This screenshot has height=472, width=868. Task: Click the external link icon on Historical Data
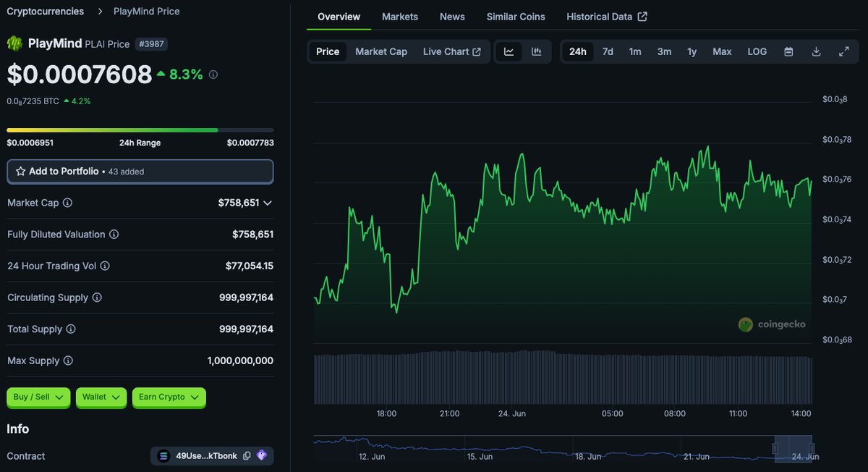click(x=642, y=17)
